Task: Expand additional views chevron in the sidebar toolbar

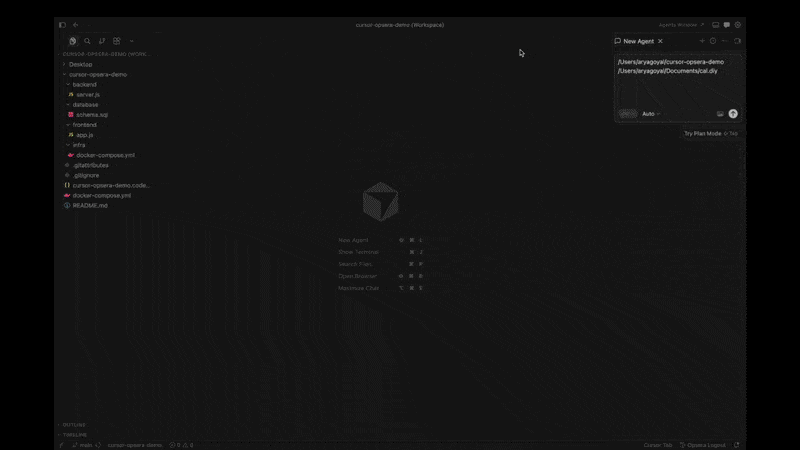Action: 132,41
